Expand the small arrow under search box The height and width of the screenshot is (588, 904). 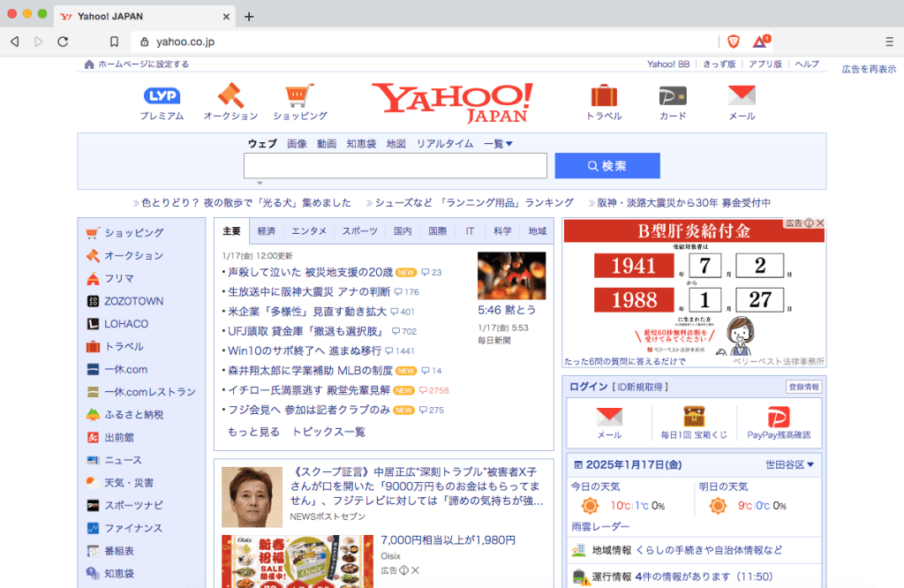click(x=260, y=184)
